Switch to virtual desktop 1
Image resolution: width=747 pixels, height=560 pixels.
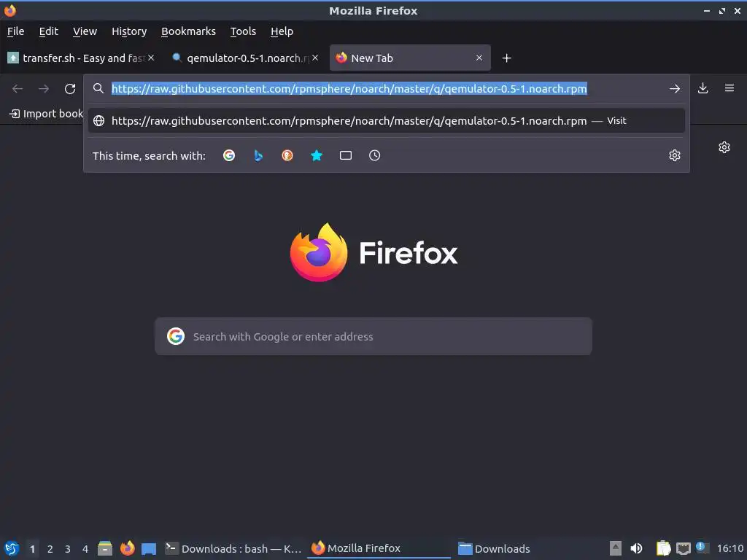32,549
